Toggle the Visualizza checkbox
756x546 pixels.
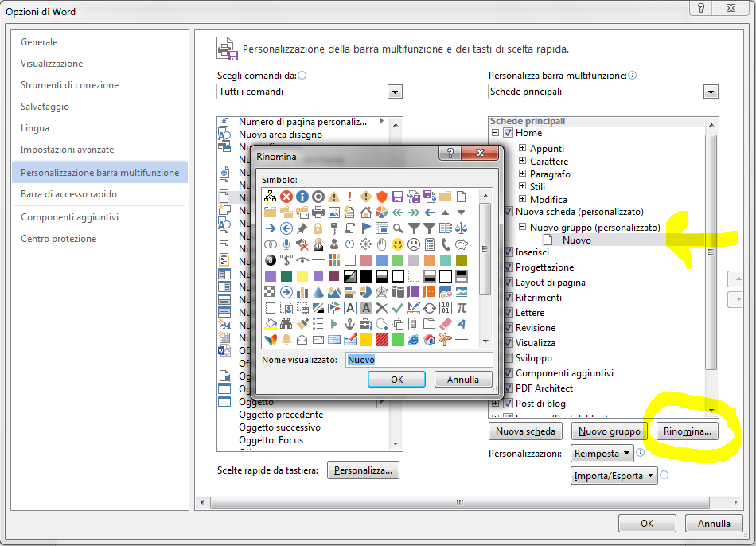[508, 343]
